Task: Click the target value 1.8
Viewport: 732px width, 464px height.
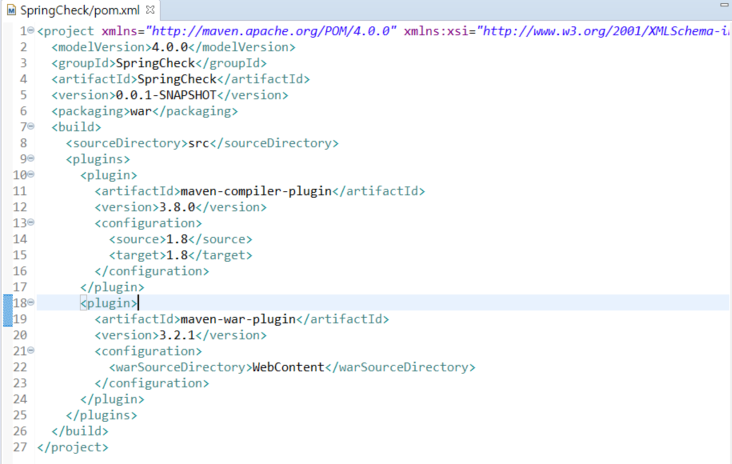Action: (x=177, y=255)
